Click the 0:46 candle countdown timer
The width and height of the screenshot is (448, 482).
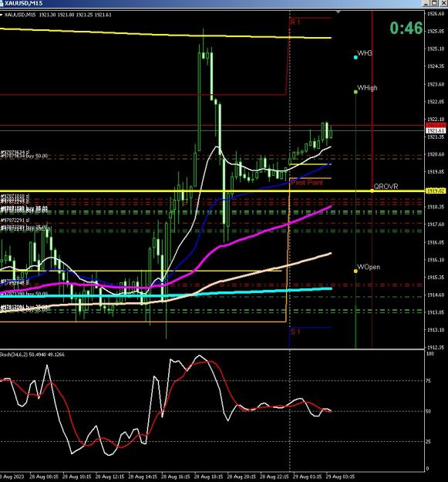(406, 28)
